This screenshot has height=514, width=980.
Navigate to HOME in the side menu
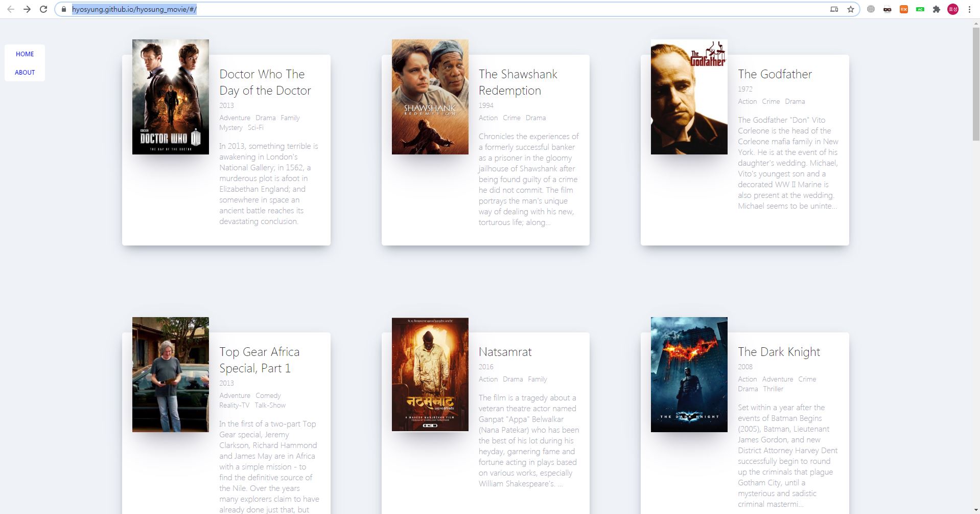25,54
